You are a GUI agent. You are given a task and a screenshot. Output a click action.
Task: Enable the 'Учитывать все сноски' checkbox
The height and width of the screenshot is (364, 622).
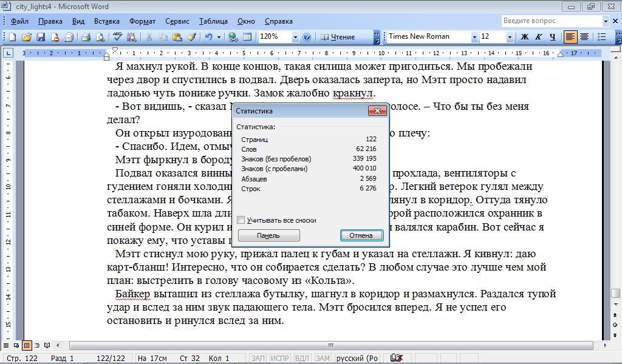(x=241, y=220)
